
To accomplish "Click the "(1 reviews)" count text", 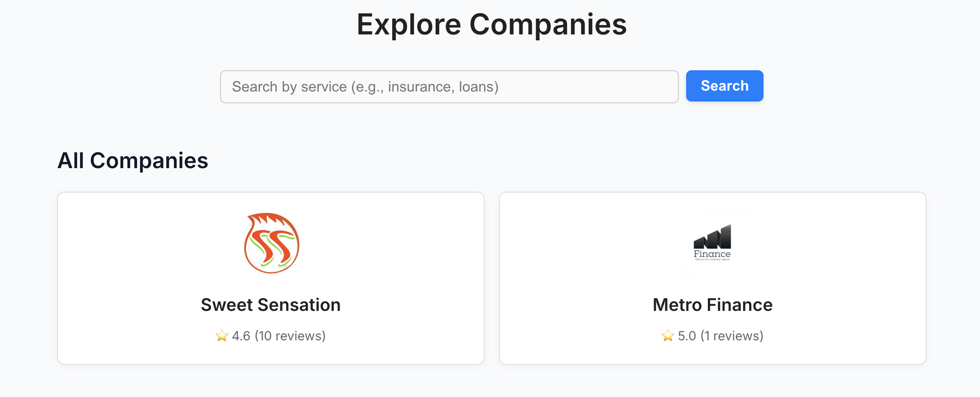I will click(732, 336).
